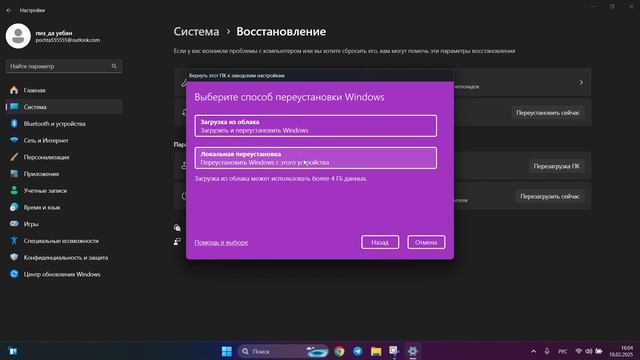The width and height of the screenshot is (640, 360).
Task: Click the Переустановить сейчас button
Action: [x=548, y=113]
